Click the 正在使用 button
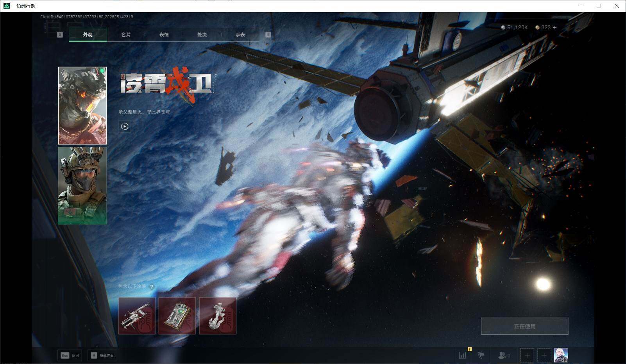This screenshot has height=364, width=626. click(524, 326)
